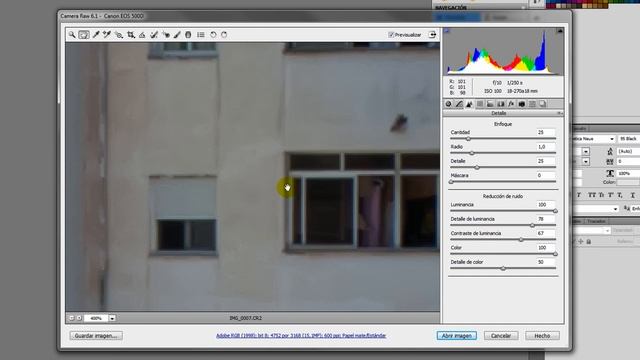Select the Targeted Adjustment tool
Screen dimensions: 640x360
[x=119, y=35]
